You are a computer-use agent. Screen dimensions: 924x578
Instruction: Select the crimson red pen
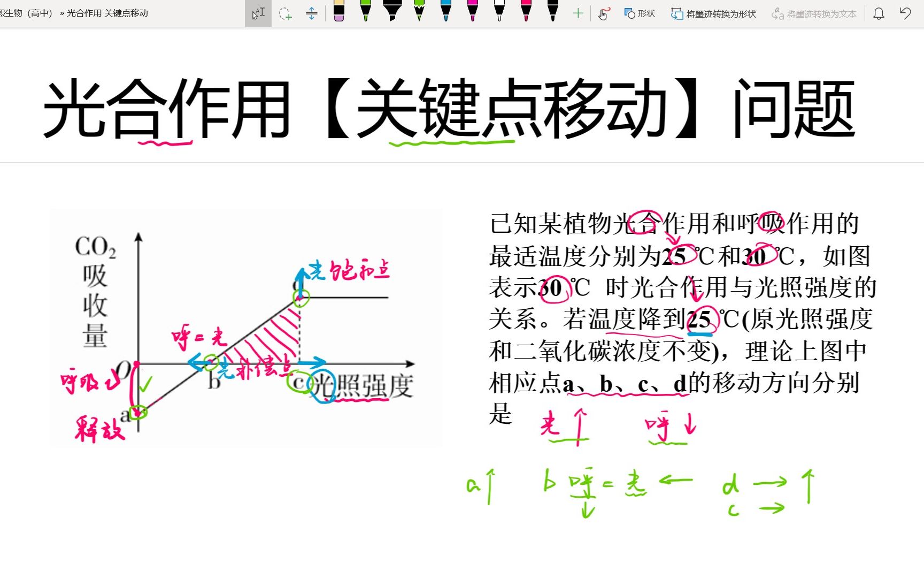pos(526,11)
